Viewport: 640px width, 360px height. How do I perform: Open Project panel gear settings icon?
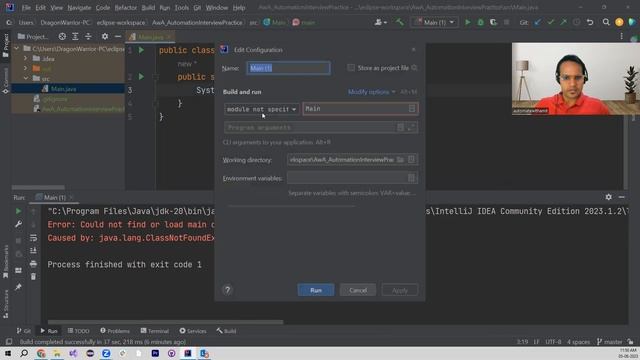click(x=105, y=37)
